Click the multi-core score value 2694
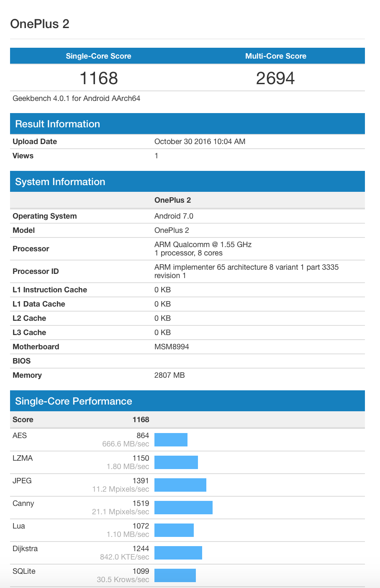 coord(275,78)
